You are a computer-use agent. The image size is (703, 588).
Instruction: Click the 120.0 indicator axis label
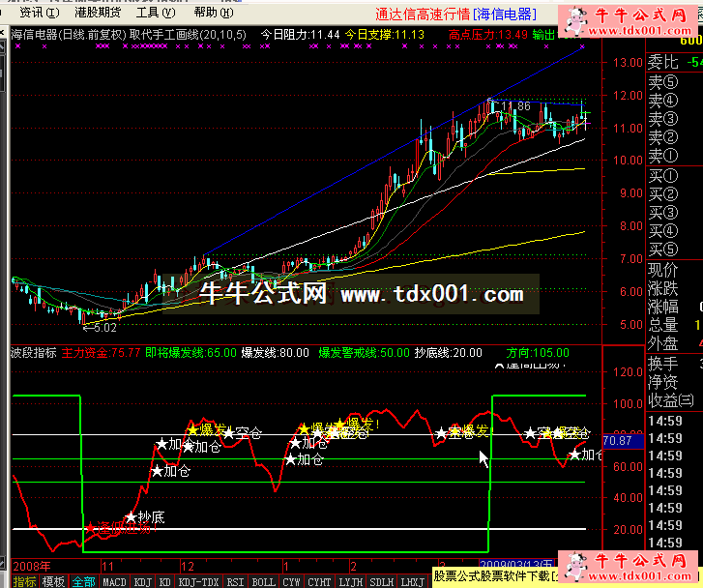(629, 371)
